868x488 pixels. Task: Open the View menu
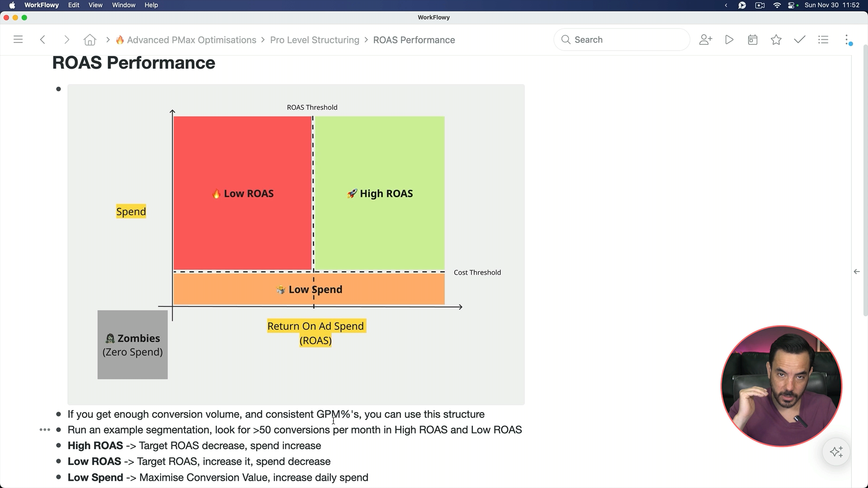point(95,5)
